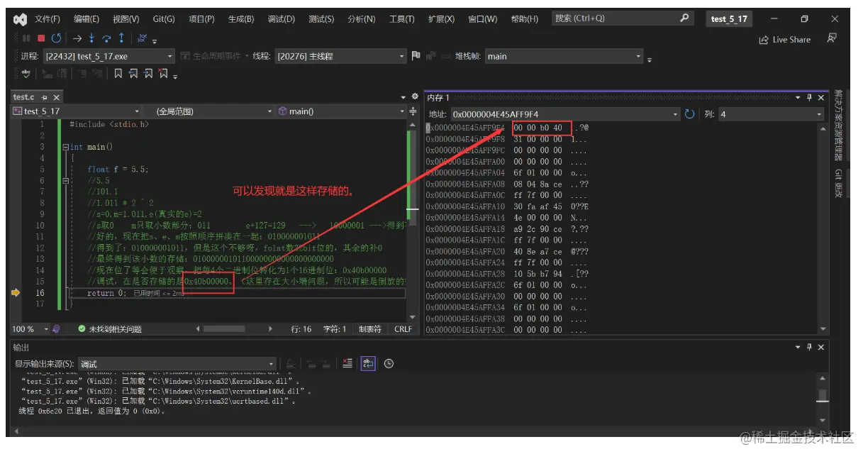Click the 制表符 tab indicator
This screenshot has height=459, width=868.
click(x=369, y=329)
